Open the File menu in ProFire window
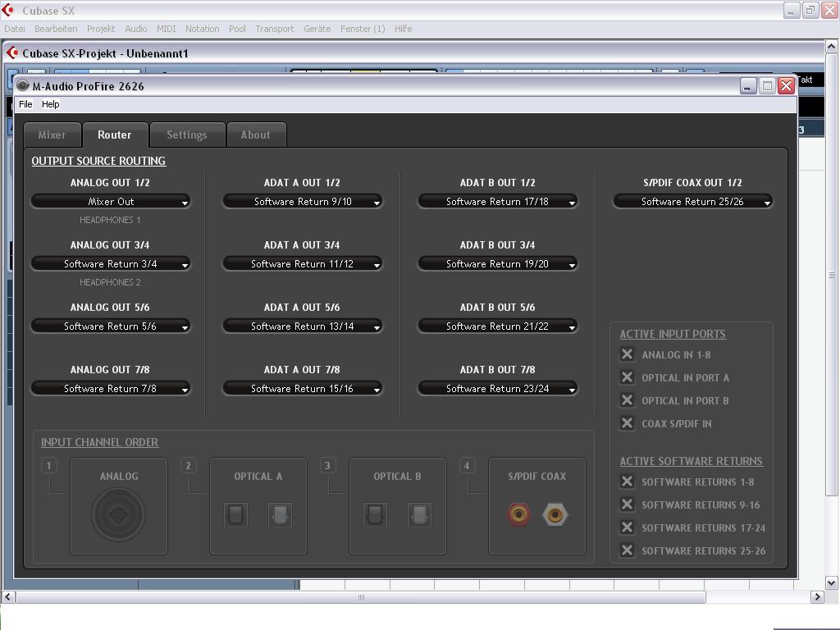The width and height of the screenshot is (840, 630). coord(25,104)
